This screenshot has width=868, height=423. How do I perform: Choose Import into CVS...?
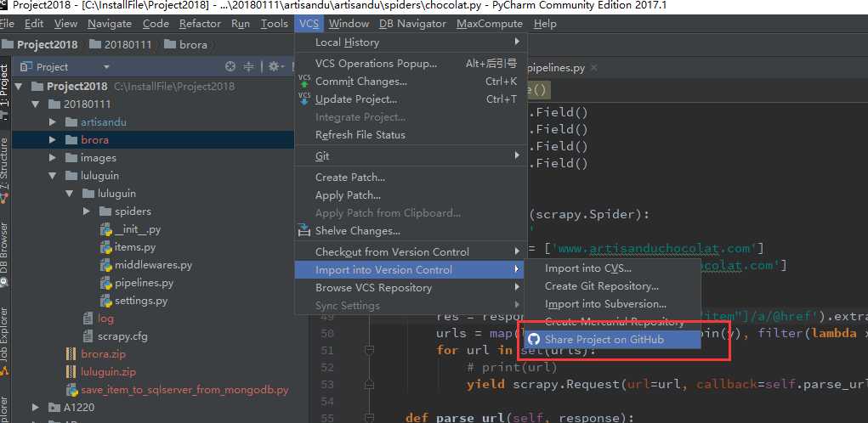(612, 268)
